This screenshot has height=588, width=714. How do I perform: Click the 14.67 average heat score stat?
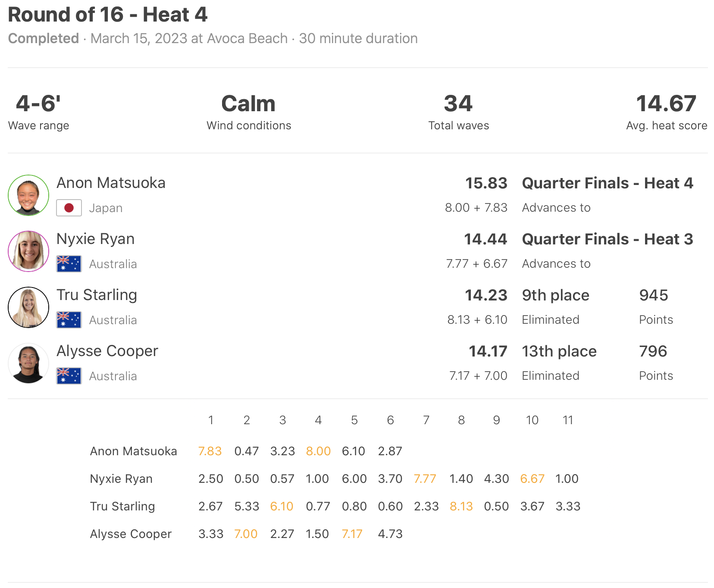click(x=666, y=104)
